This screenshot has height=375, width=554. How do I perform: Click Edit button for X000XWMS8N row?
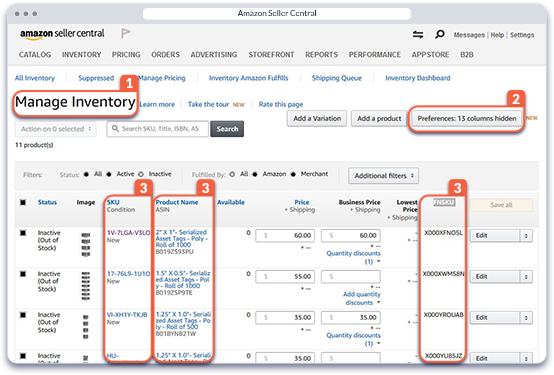coord(495,276)
